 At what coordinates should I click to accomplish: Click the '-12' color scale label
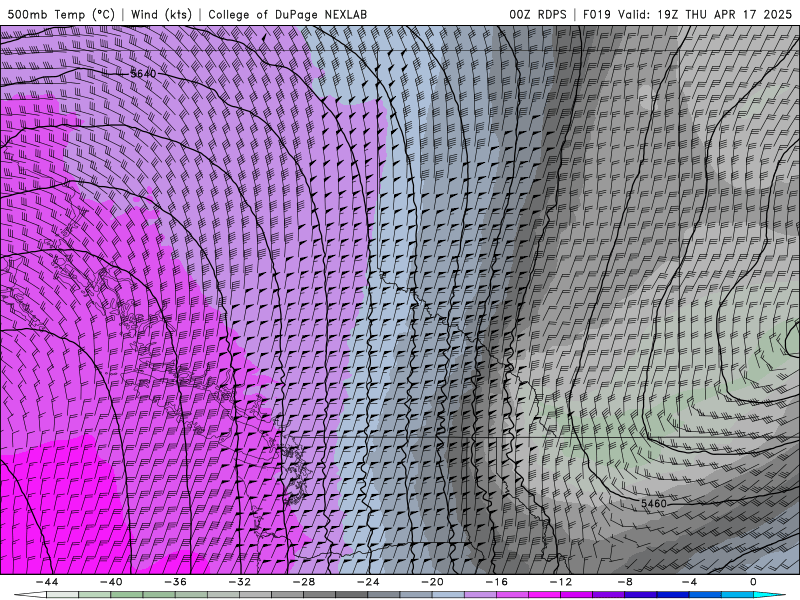[561, 582]
